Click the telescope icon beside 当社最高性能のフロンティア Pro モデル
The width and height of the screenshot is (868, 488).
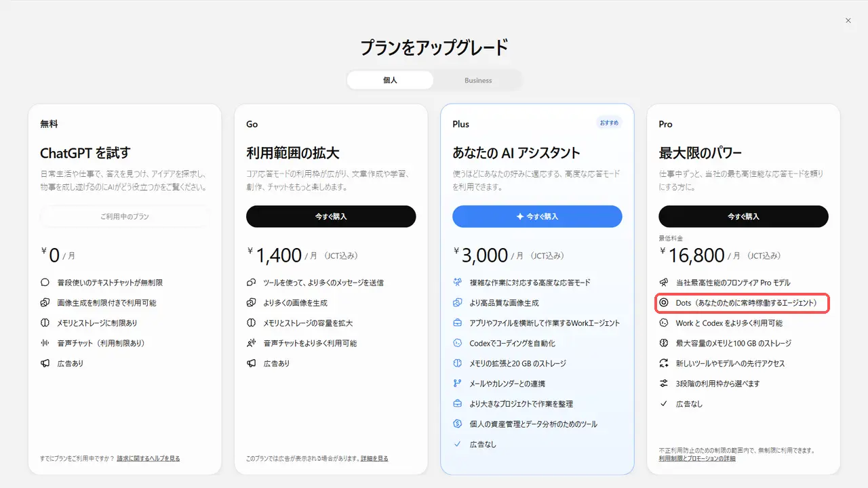(664, 283)
